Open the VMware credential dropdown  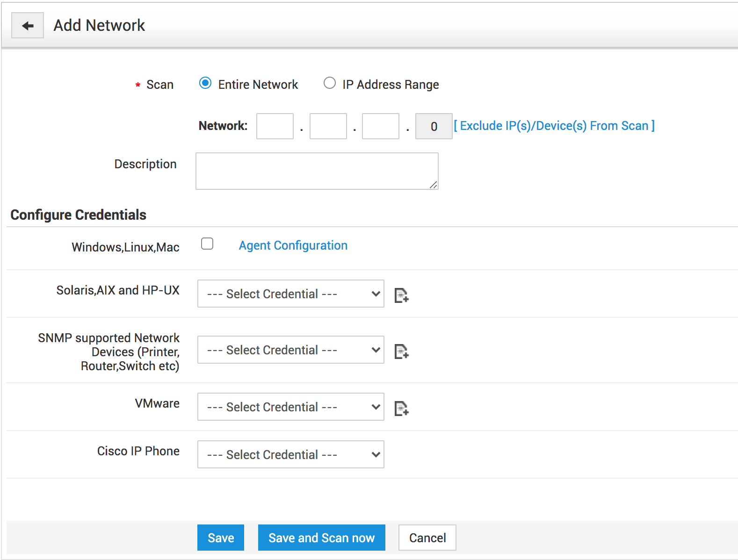(290, 407)
